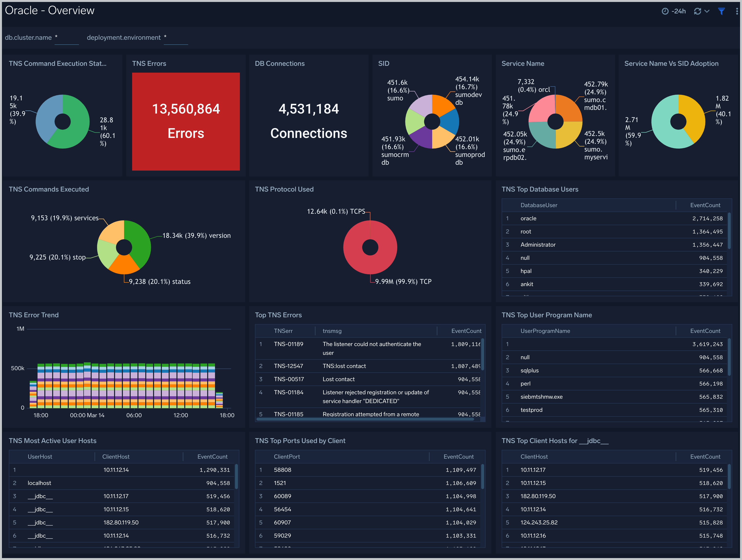Expand the refresh interval dropdown arrow
This screenshot has width=742, height=560.
click(707, 11)
